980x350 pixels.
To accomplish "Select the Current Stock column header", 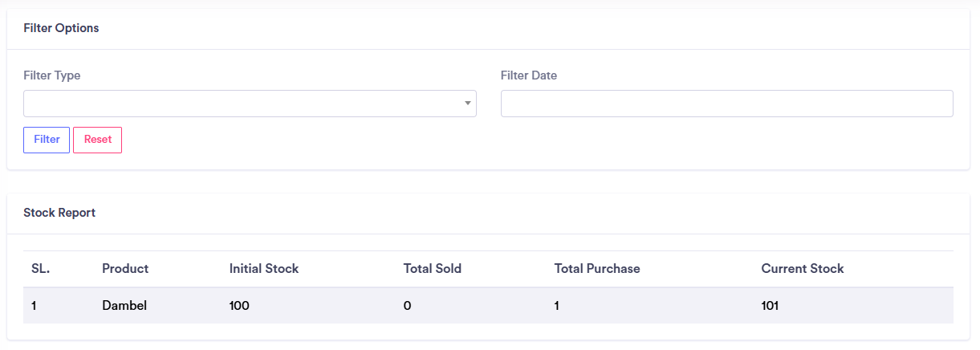I will tap(803, 269).
